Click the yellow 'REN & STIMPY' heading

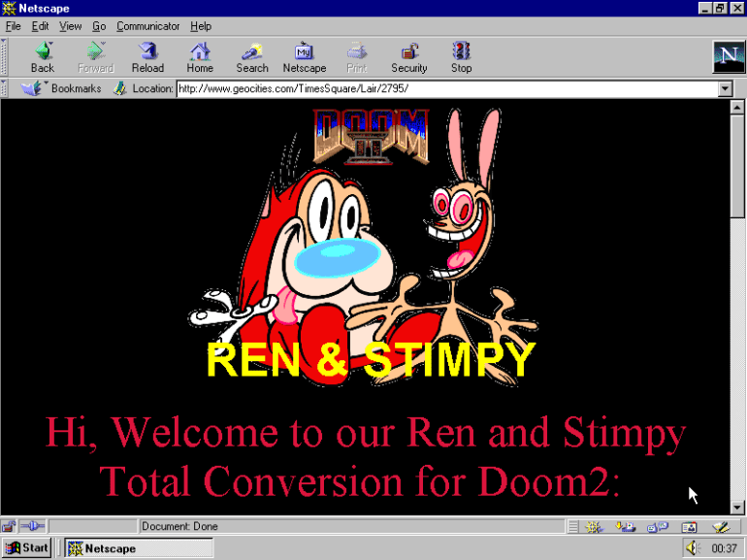(x=372, y=360)
